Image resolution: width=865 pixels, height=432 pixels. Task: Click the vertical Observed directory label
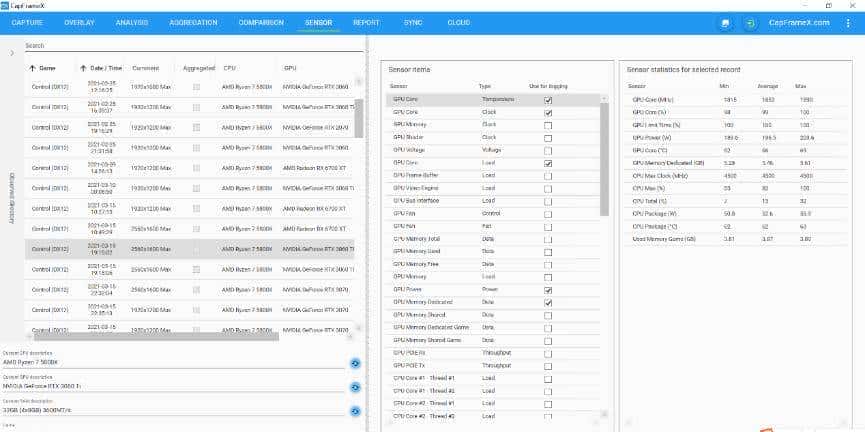click(x=12, y=199)
